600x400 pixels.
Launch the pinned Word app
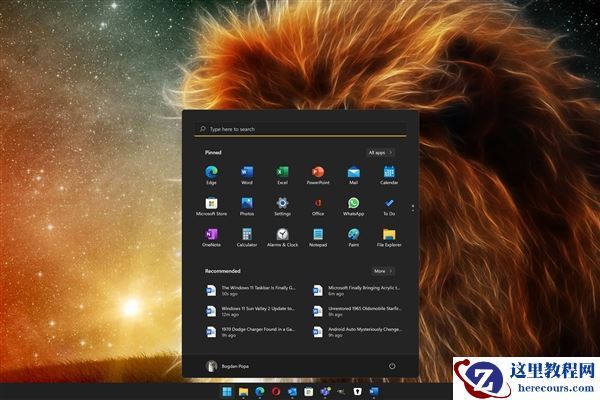[247, 175]
